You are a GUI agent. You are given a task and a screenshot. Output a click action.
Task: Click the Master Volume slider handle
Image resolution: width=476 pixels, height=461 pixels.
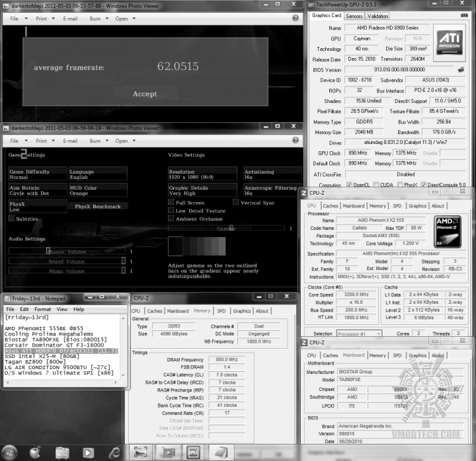48,250
